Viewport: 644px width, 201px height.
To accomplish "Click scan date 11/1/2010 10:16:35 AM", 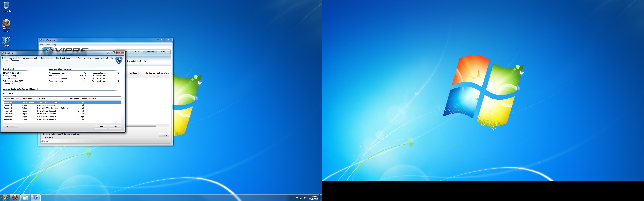I will pos(13,73).
